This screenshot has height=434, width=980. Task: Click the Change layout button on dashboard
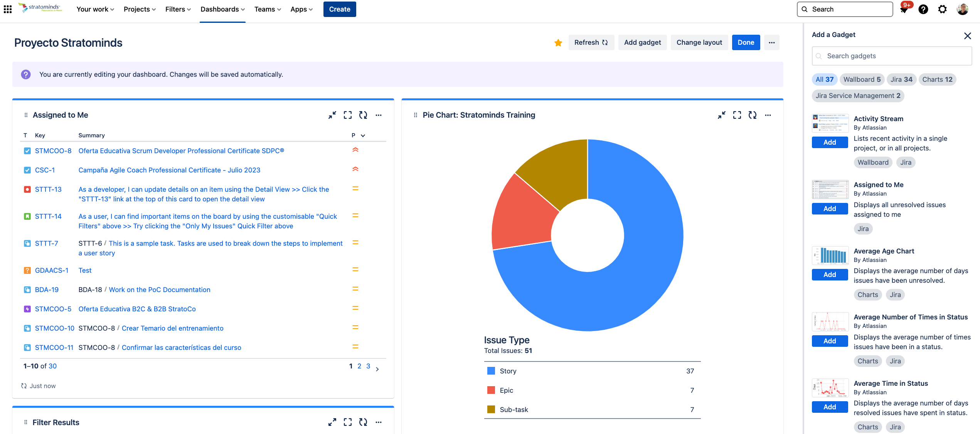click(699, 42)
